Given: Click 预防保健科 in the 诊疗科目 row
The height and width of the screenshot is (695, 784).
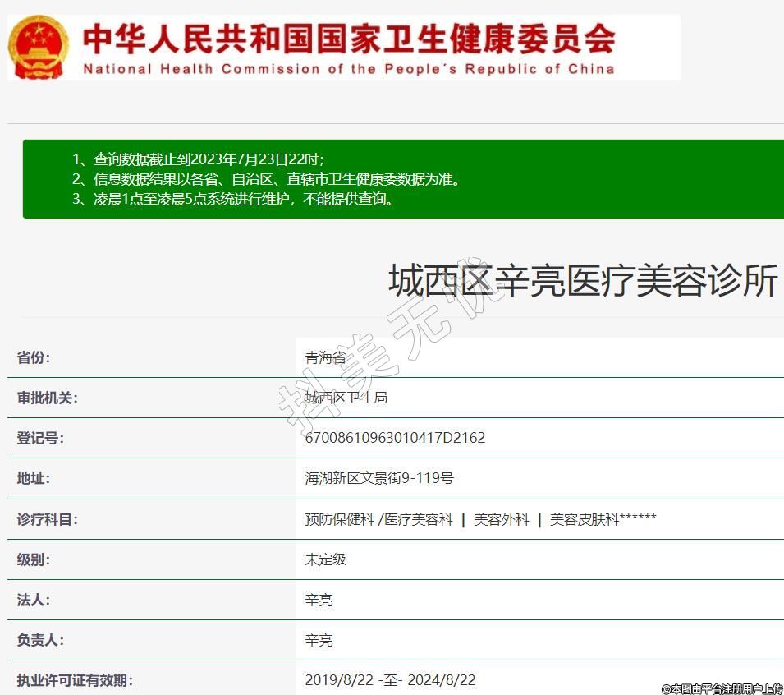Looking at the screenshot, I should click(x=338, y=519).
